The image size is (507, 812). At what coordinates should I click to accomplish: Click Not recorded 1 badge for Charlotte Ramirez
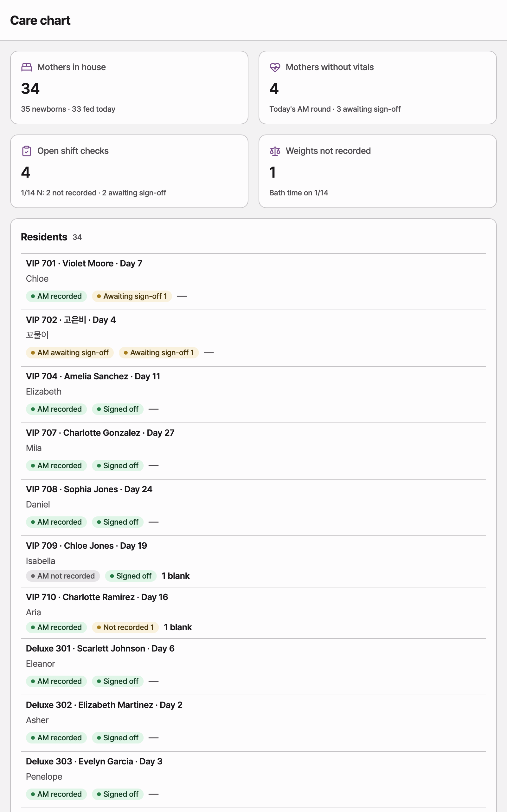pos(125,627)
